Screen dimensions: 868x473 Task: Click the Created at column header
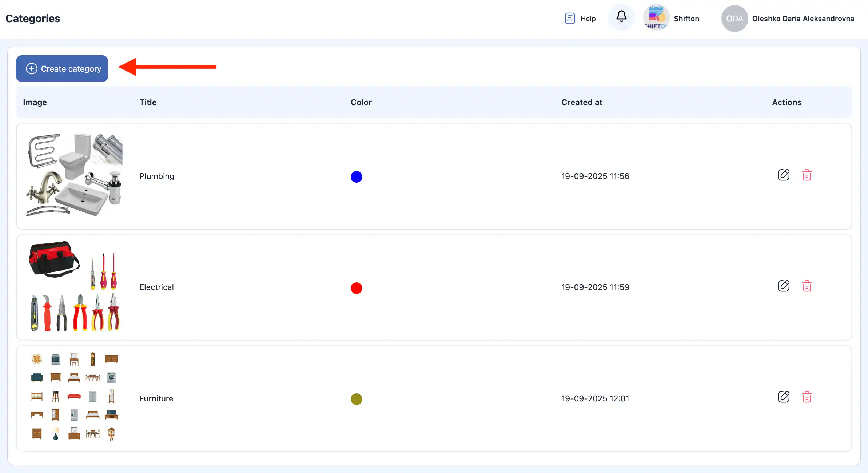(x=582, y=102)
